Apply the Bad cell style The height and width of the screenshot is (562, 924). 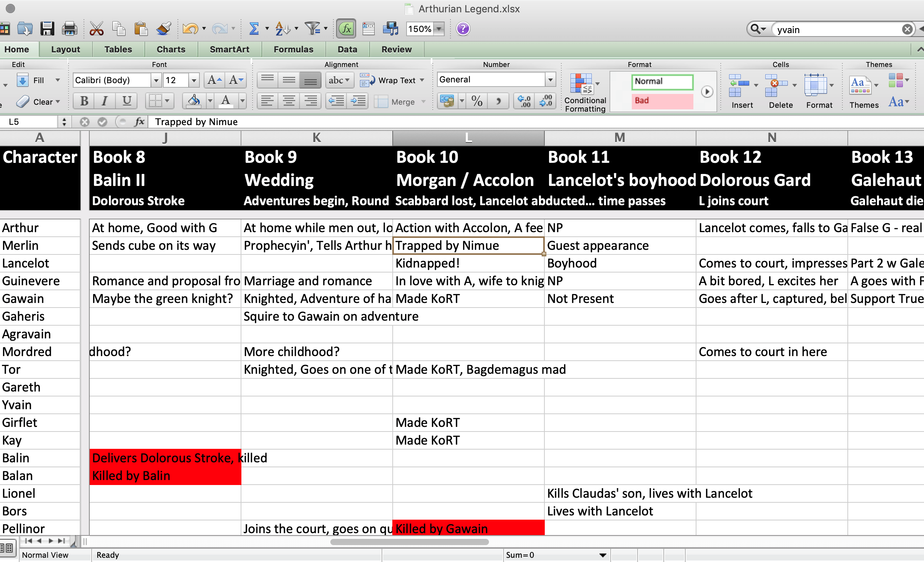click(662, 101)
